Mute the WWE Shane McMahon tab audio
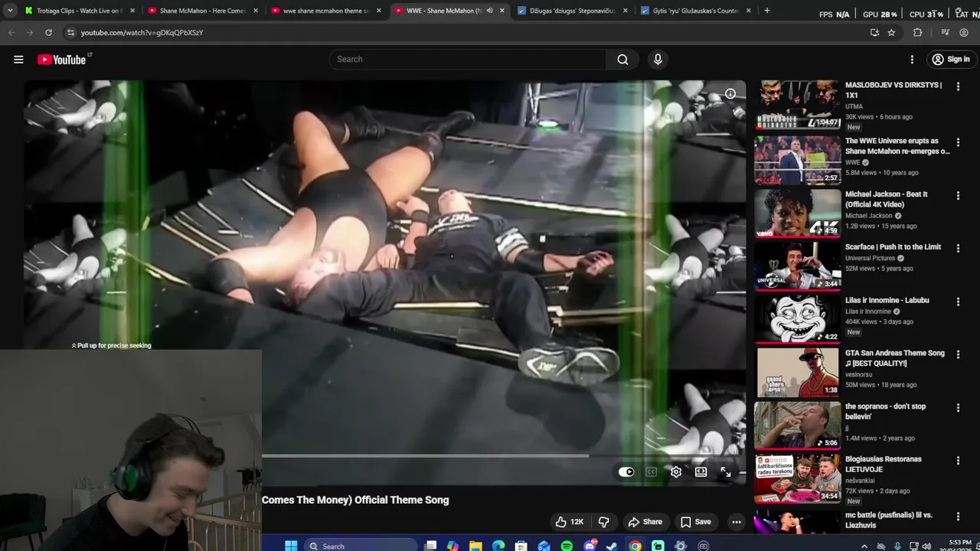 (x=489, y=11)
